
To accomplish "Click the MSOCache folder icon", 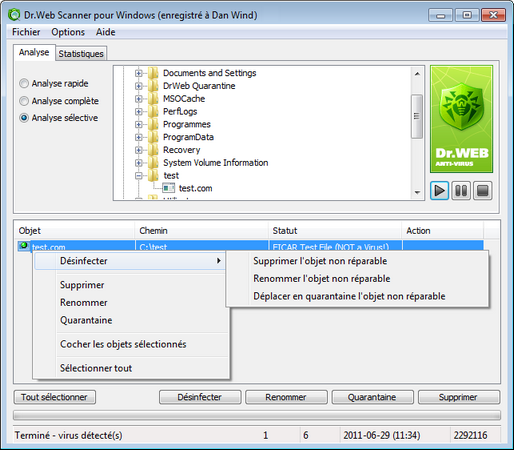I will point(153,98).
